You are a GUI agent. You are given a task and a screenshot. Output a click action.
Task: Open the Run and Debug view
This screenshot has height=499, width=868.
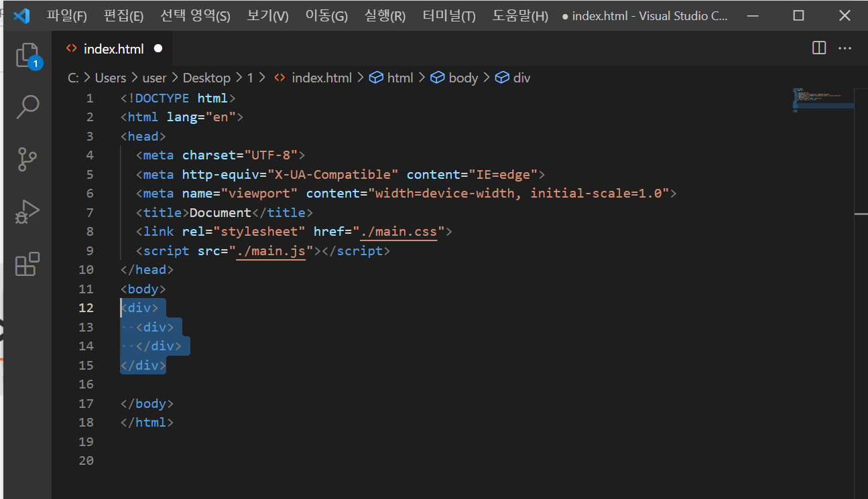point(27,212)
